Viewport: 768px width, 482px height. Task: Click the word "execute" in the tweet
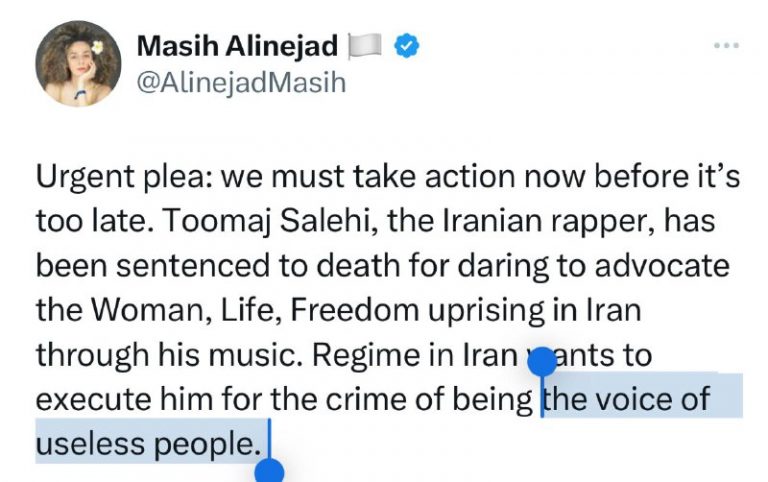click(x=94, y=398)
